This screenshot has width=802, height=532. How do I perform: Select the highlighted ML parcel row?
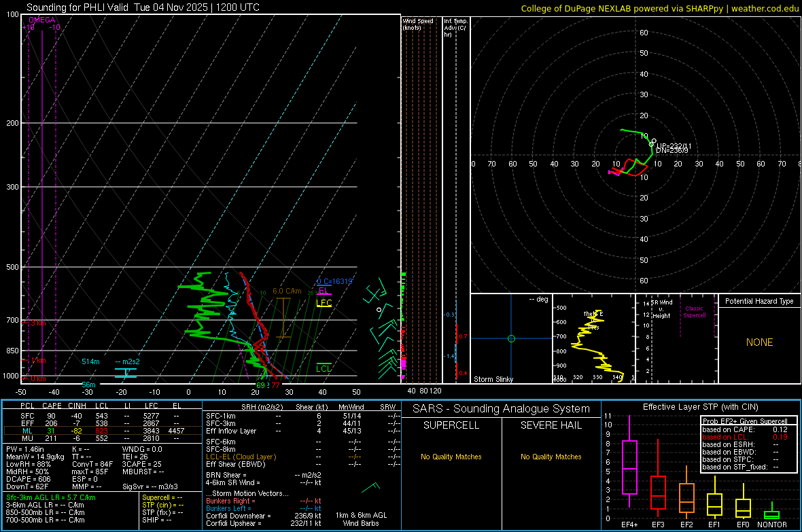[x=101, y=431]
